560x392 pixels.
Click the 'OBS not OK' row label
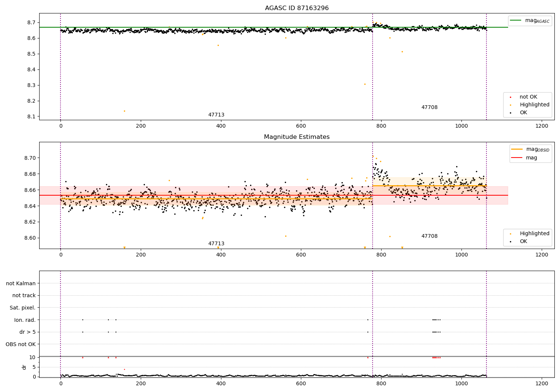coord(21,344)
